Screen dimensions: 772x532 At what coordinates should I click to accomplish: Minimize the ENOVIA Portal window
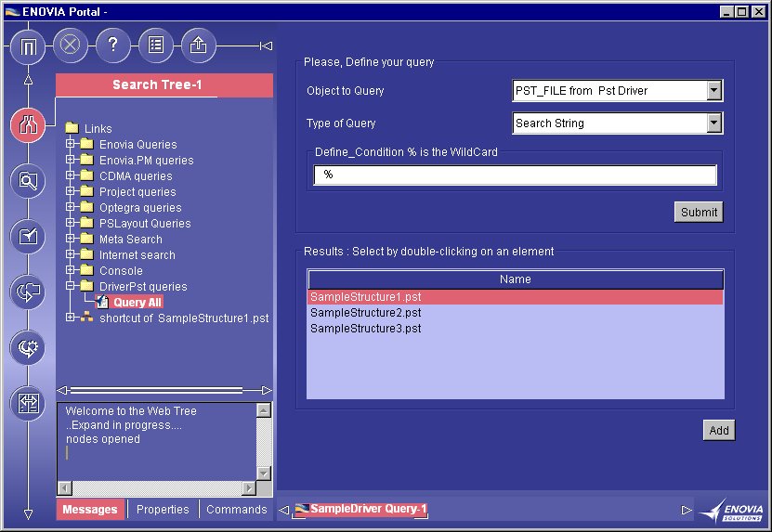coord(727,12)
